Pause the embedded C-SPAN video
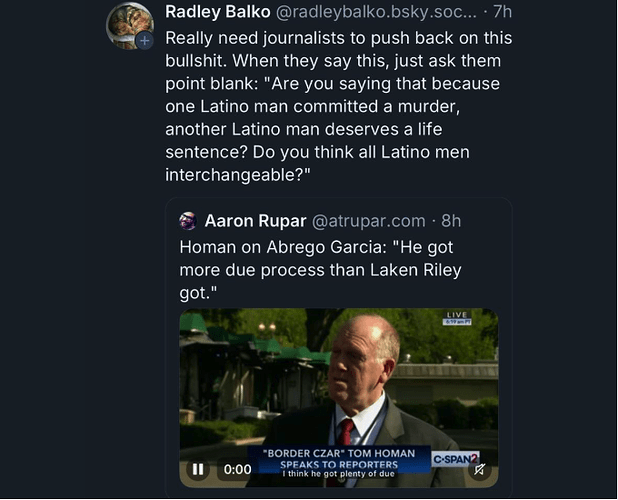This screenshot has height=500, width=618. coord(198,468)
